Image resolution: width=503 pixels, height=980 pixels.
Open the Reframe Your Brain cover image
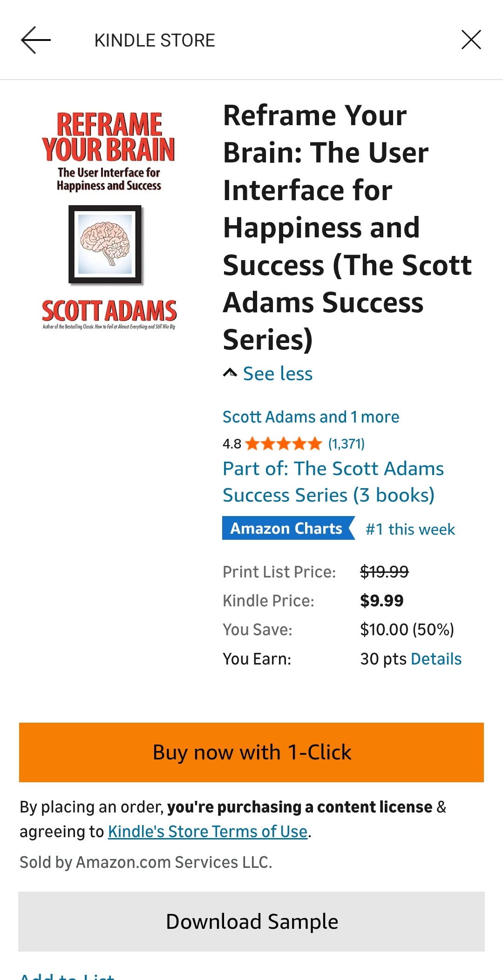109,220
